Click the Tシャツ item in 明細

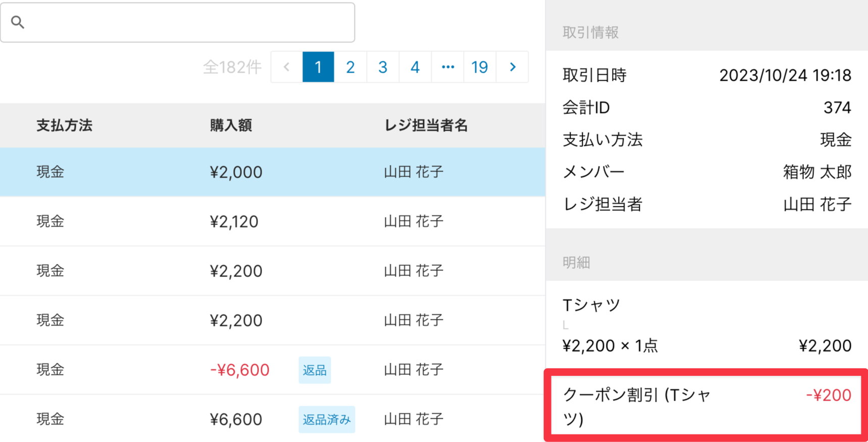point(591,305)
